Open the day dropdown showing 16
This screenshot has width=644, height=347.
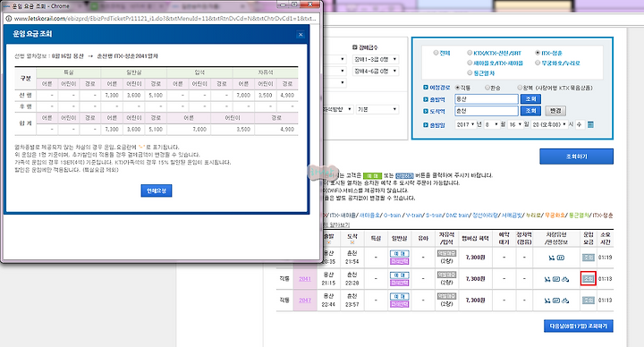(515, 124)
